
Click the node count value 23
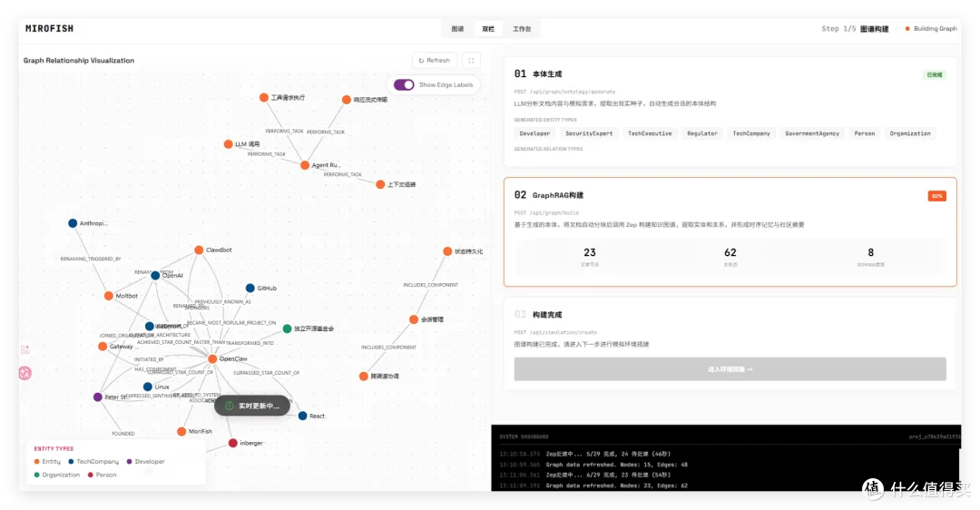click(590, 252)
